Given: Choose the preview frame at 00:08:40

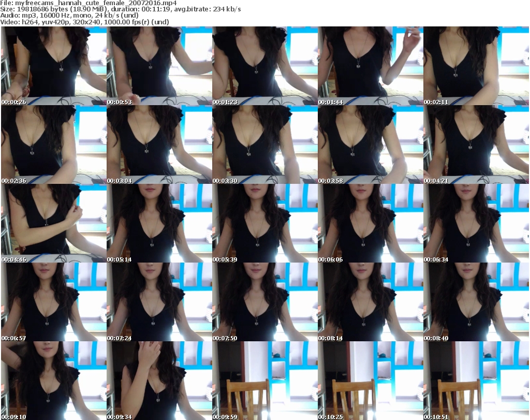Looking at the screenshot, I should pos(476,302).
